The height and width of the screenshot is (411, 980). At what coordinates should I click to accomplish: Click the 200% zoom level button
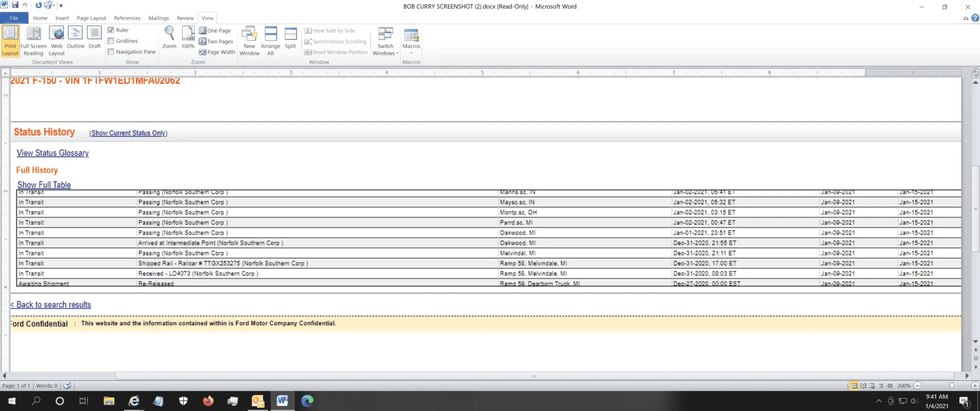[904, 386]
